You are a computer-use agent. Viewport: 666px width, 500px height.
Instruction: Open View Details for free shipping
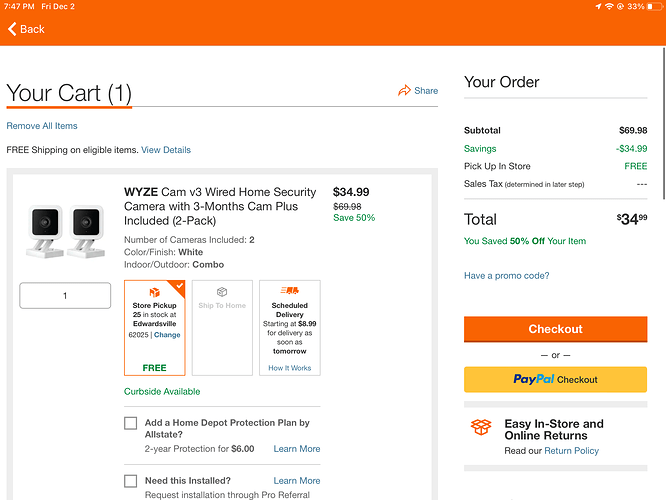[166, 150]
